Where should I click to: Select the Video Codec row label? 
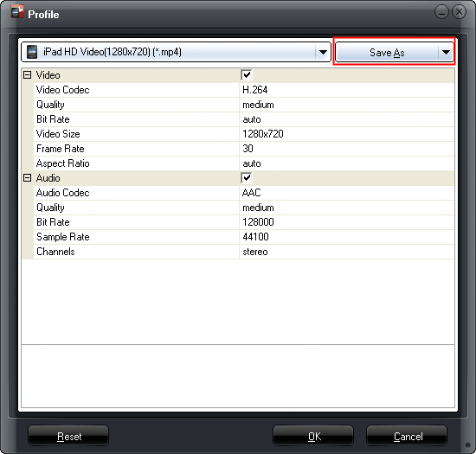point(63,90)
